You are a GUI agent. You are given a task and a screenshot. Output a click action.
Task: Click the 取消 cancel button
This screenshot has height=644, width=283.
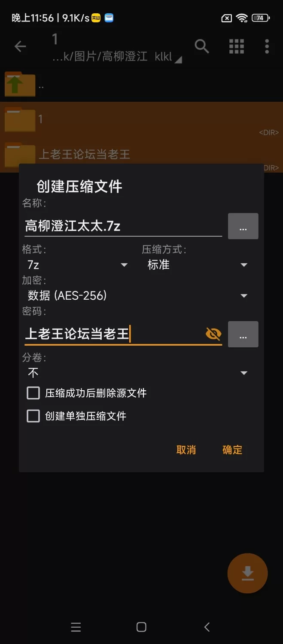pos(186,450)
